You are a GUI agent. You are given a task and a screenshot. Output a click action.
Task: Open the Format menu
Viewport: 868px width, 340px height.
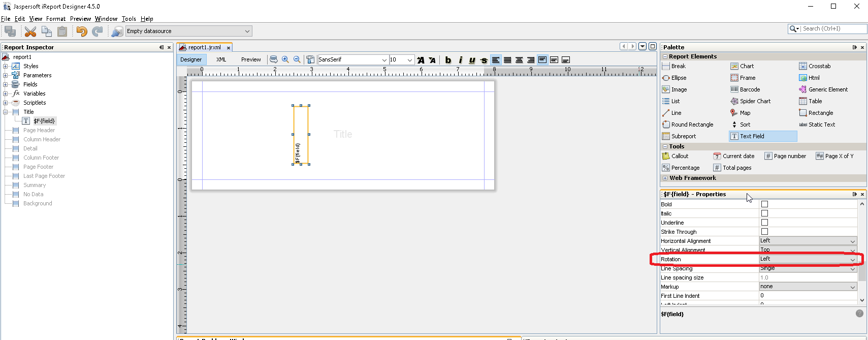(56, 19)
